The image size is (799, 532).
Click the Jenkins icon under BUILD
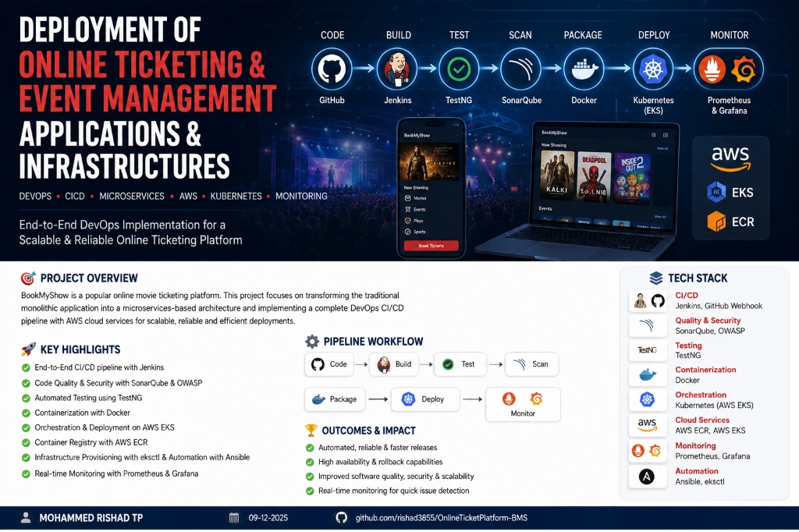tap(397, 69)
